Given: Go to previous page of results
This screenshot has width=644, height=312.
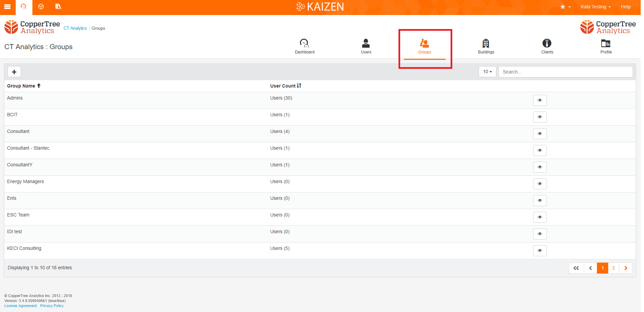Looking at the screenshot, I should (x=591, y=268).
